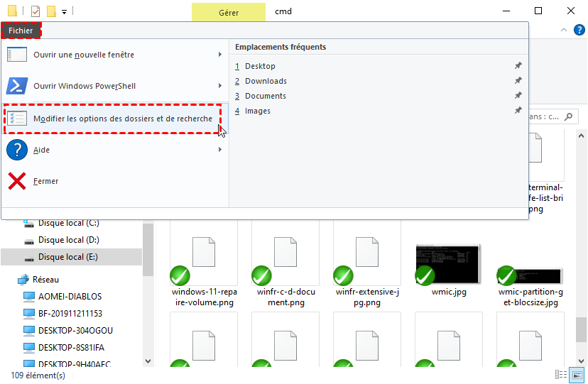Click the blue Help question mark icon
Viewport: 588px width, 384px height.
(x=16, y=150)
